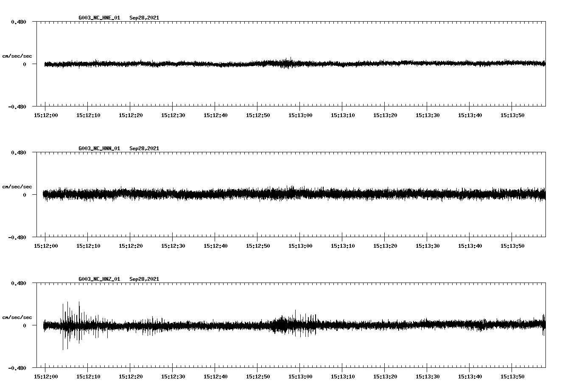
Task: Click 15:12:30 time label under HNE plot
Action: click(173, 115)
